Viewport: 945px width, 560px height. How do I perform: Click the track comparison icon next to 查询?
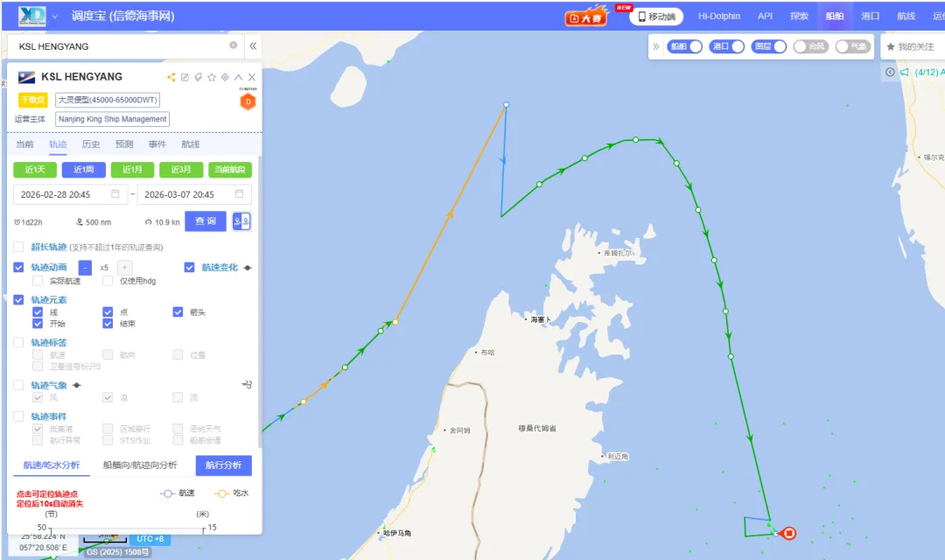241,221
